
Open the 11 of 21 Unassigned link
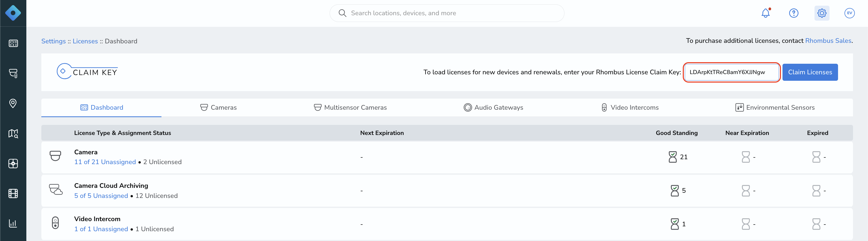[x=105, y=162]
